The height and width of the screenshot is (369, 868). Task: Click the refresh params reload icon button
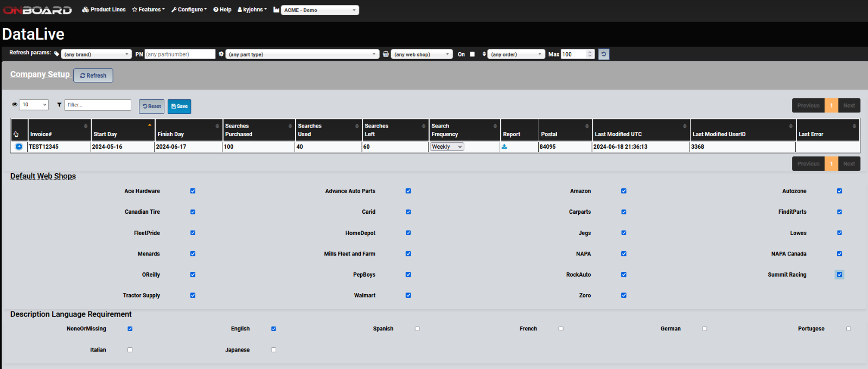click(x=604, y=54)
